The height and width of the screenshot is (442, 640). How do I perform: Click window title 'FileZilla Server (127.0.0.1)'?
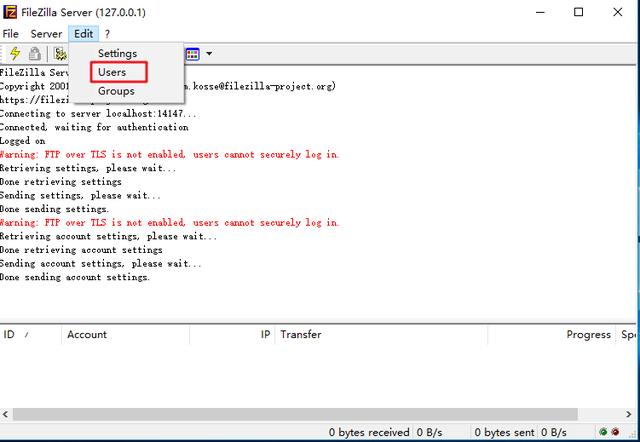pyautogui.click(x=83, y=12)
